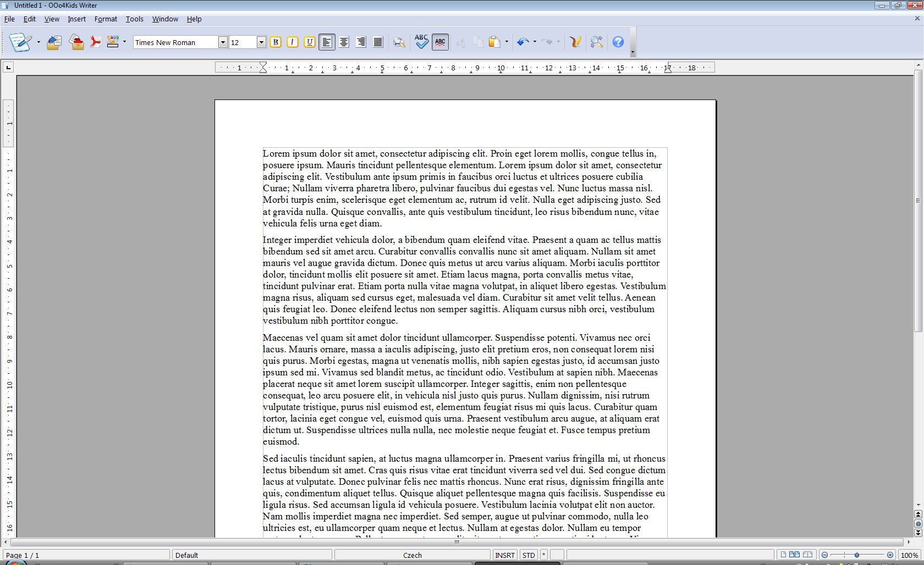This screenshot has height=565, width=924.
Task: Click the zoom in plus button
Action: coord(890,555)
